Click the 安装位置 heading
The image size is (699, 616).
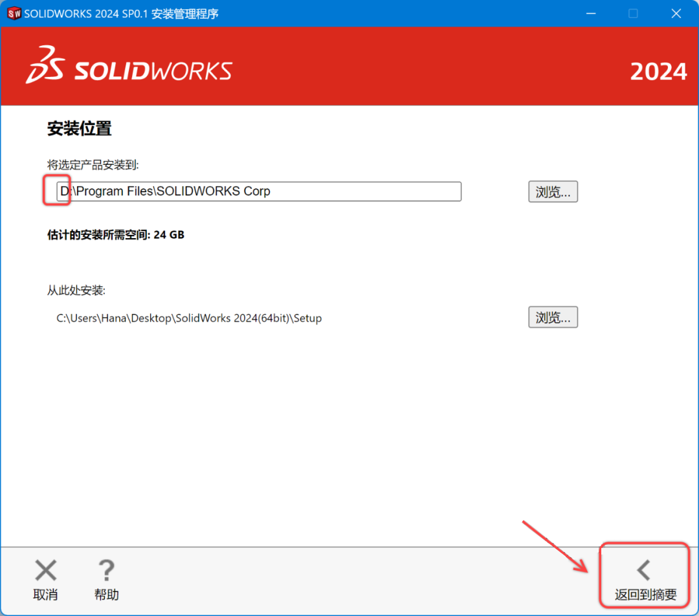coord(80,128)
